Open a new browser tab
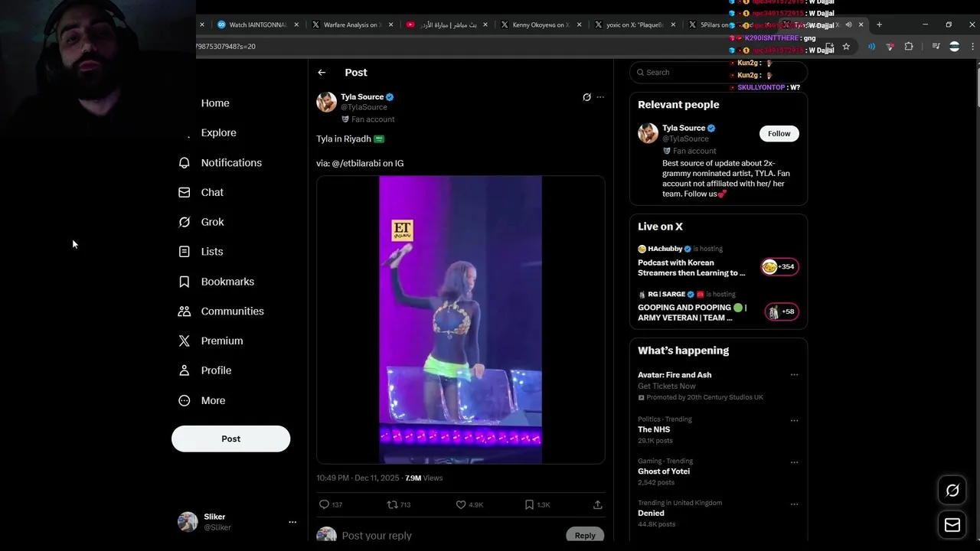 [x=879, y=25]
